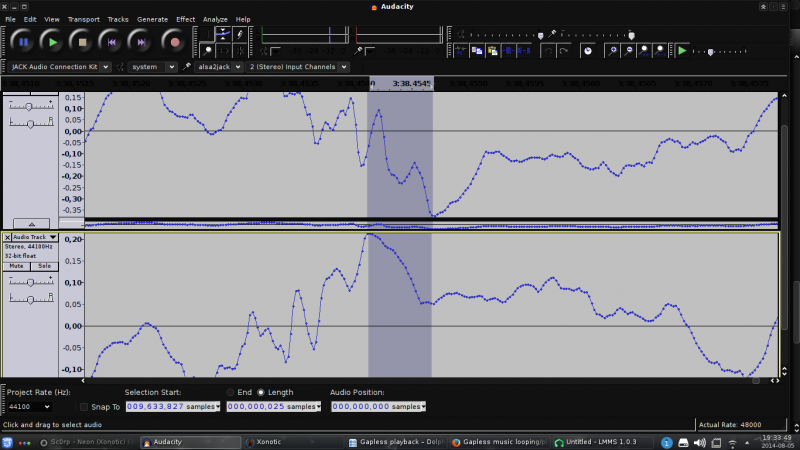
Task: Select the End radio button
Action: click(x=231, y=392)
